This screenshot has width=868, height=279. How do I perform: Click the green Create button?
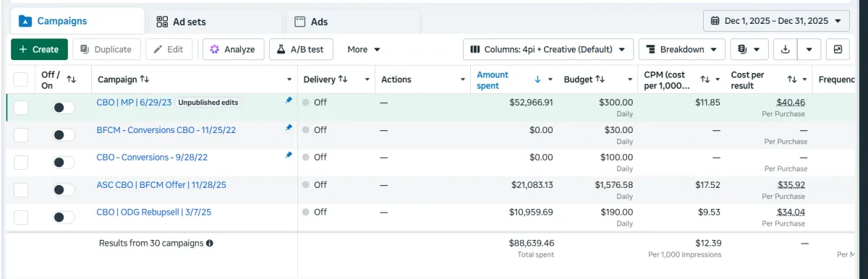(x=39, y=49)
